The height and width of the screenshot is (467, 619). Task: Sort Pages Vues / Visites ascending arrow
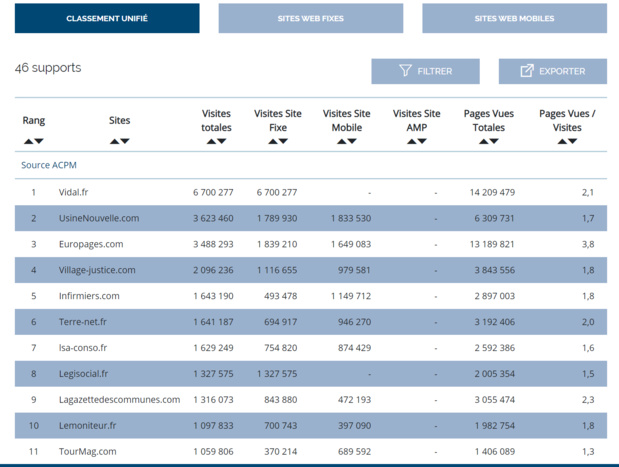coord(562,142)
